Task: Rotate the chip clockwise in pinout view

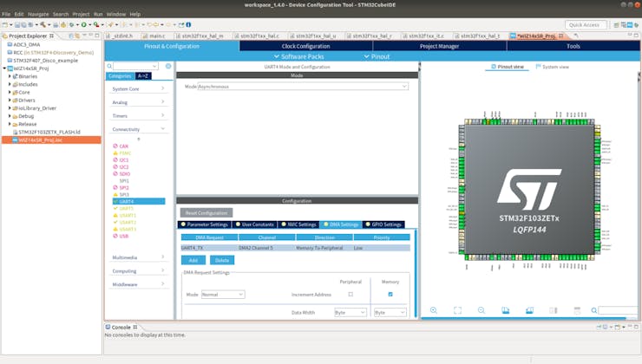Action: click(506, 310)
